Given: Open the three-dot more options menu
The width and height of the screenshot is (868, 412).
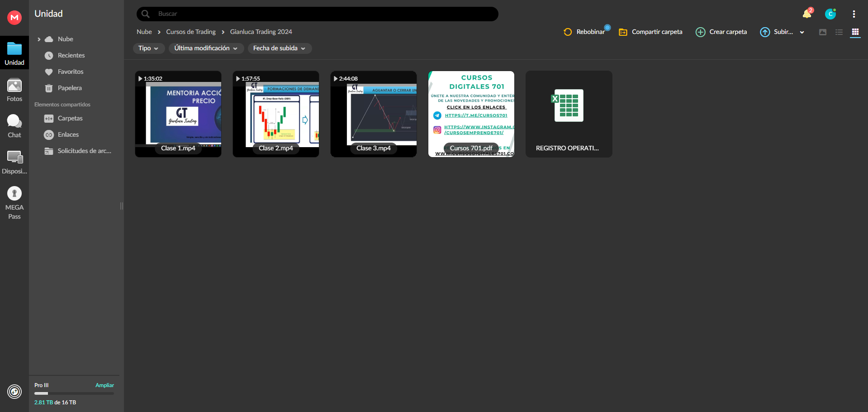Looking at the screenshot, I should 854,14.
